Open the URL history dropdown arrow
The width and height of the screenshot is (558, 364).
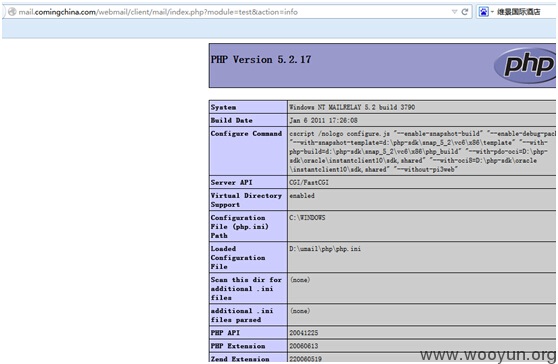click(454, 12)
